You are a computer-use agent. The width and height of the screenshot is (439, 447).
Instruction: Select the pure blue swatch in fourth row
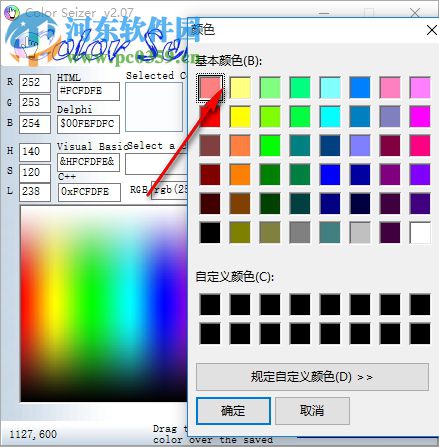[330, 175]
